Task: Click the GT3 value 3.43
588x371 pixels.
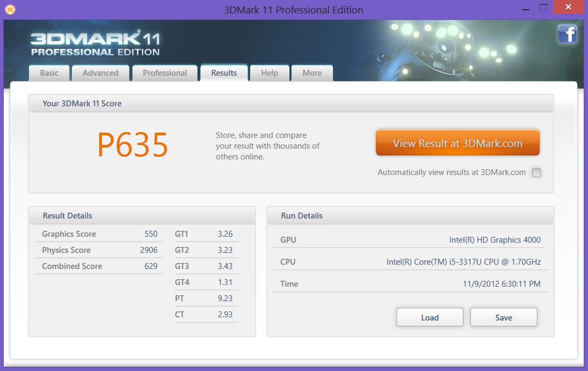Action: tap(225, 266)
